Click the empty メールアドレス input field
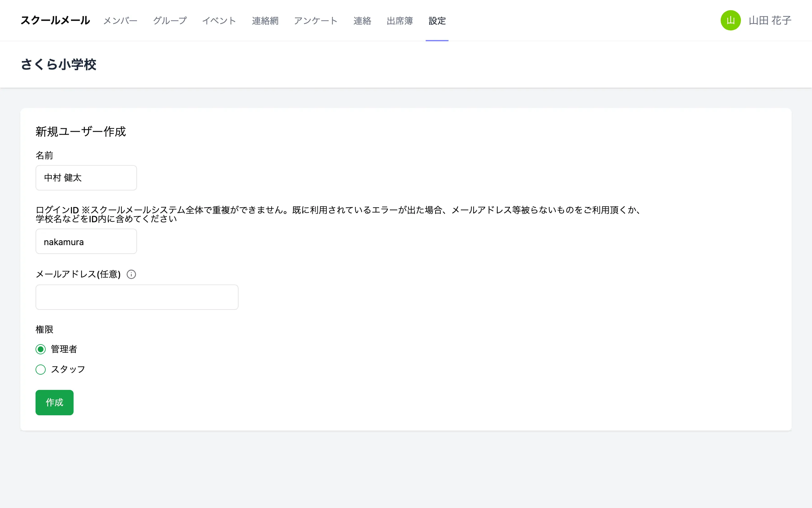 [137, 297]
